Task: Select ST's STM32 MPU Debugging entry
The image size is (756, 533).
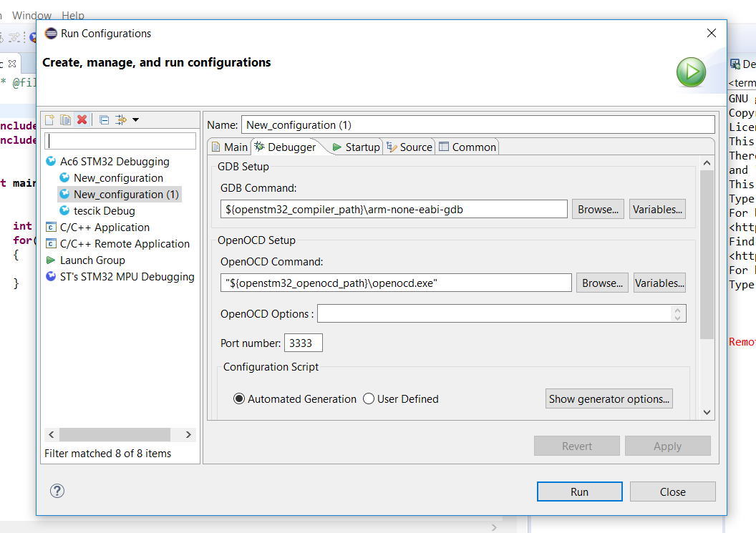Action: (x=127, y=277)
